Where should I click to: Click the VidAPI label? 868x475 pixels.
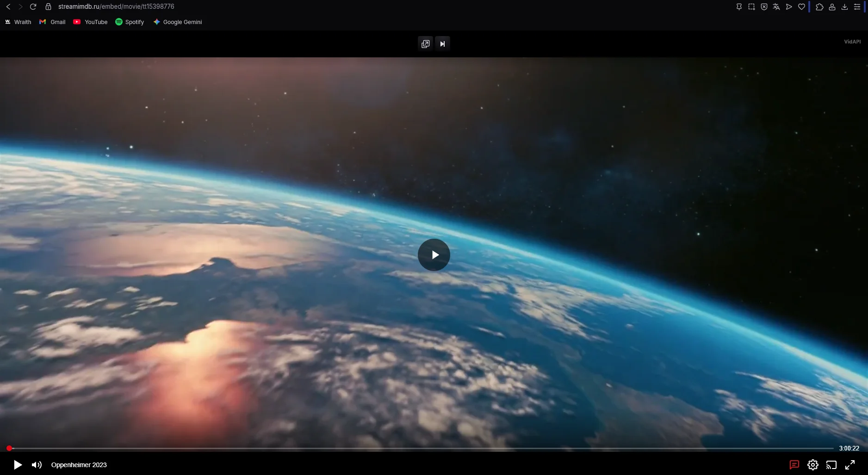click(852, 42)
